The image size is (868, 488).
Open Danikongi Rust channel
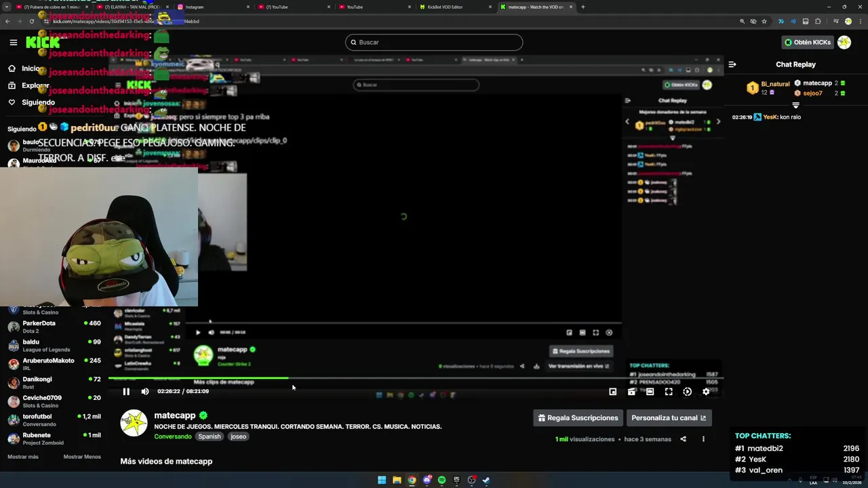tap(54, 383)
